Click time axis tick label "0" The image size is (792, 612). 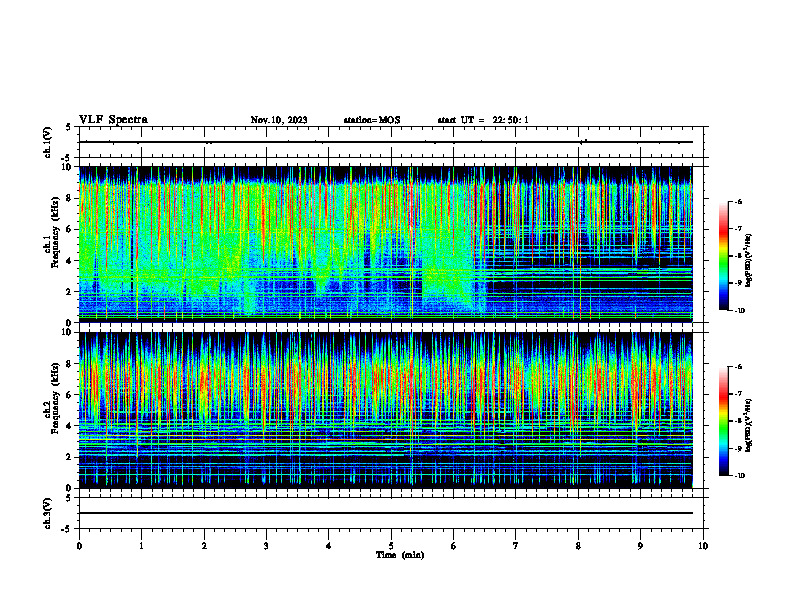79,546
